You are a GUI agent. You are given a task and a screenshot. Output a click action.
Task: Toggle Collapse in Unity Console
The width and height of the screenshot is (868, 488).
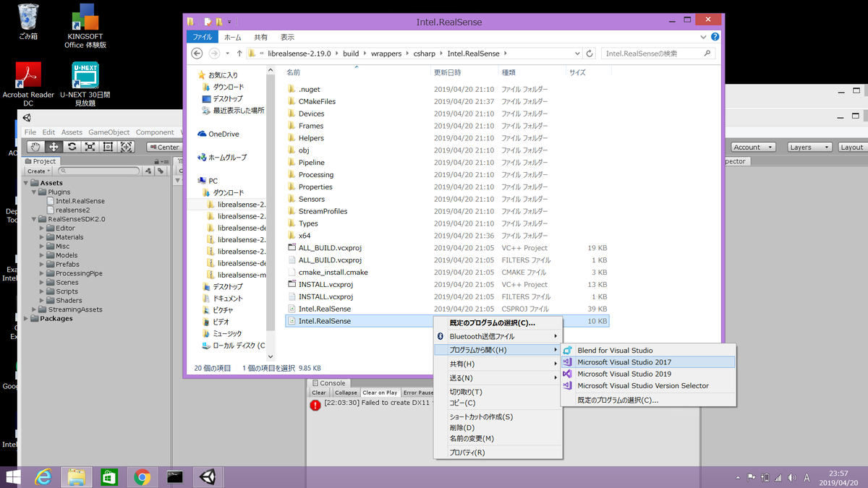coord(345,393)
